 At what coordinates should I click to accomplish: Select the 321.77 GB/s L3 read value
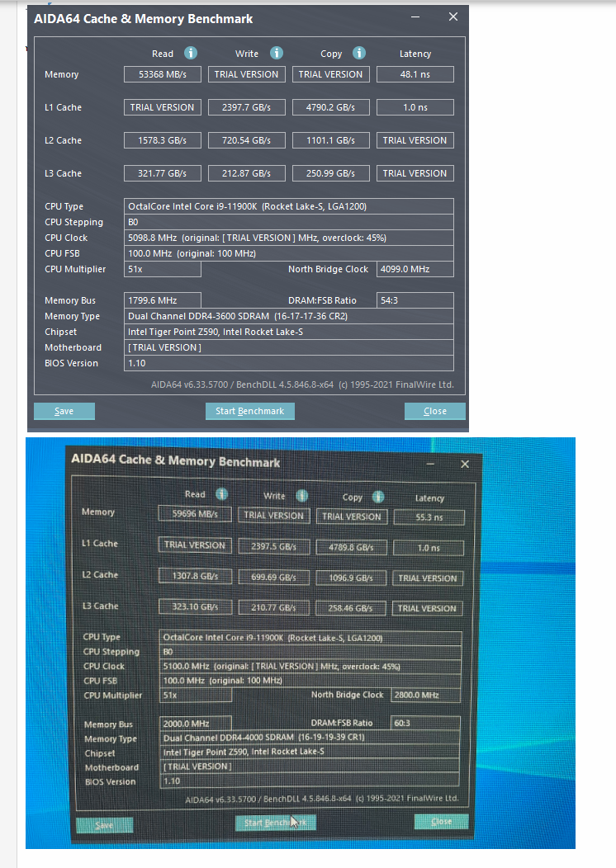click(x=163, y=173)
